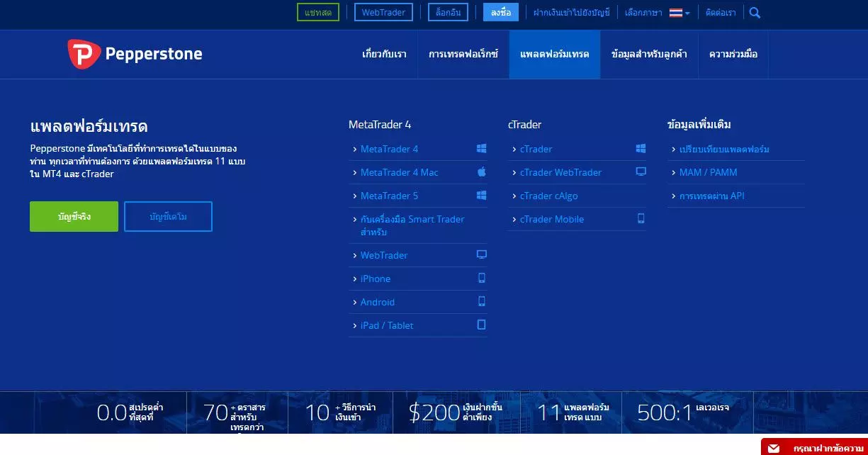Image resolution: width=868 pixels, height=455 pixels.
Task: Click the กรุณาฝากข้อความ message bar
Action: pyautogui.click(x=814, y=447)
